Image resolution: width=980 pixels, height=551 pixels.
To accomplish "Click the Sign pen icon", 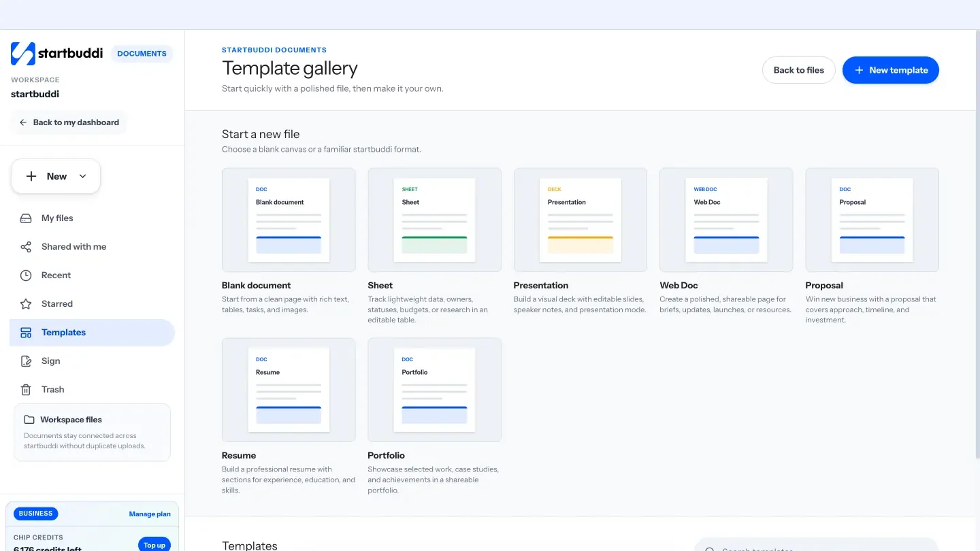I will coord(26,361).
